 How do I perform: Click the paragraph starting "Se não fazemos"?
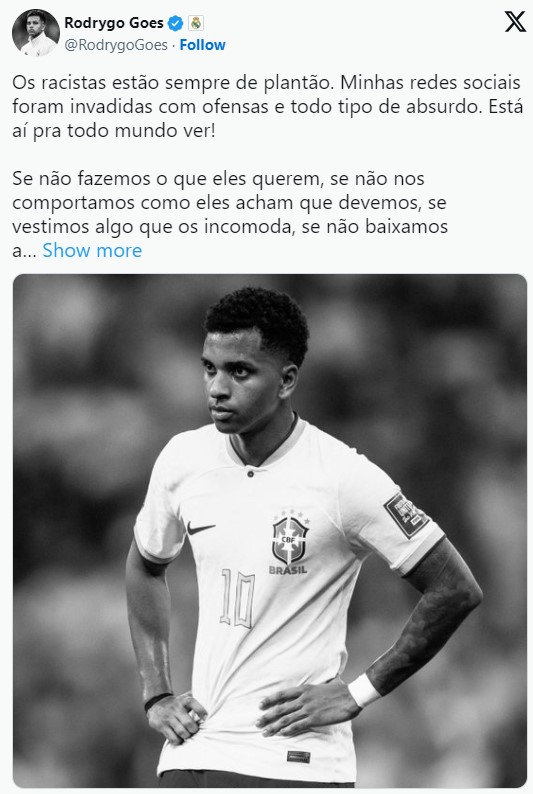click(230, 214)
